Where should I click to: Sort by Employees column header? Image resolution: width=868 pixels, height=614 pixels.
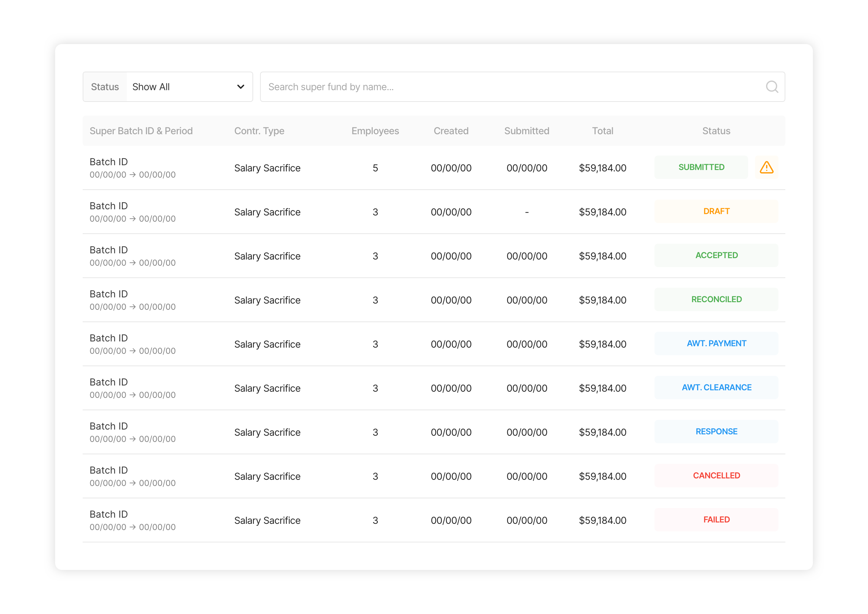click(375, 131)
